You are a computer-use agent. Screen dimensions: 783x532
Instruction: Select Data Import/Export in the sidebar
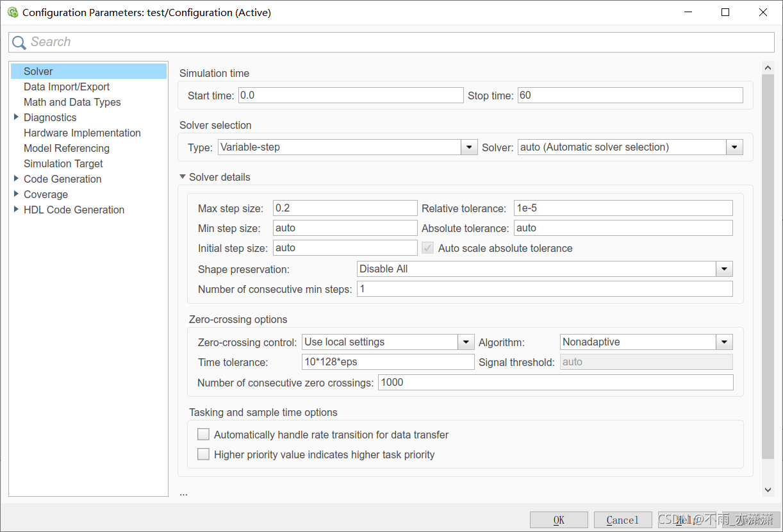tap(67, 87)
